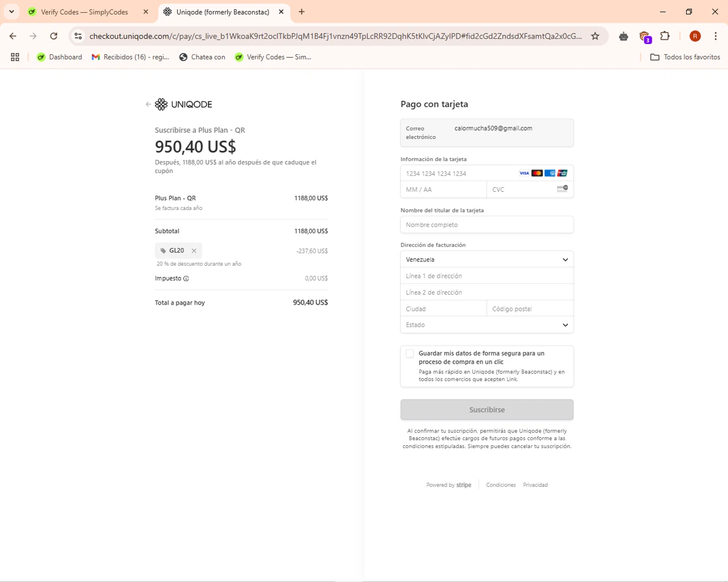This screenshot has width=728, height=582.
Task: Focus the MM / AA expiry field
Action: click(x=444, y=190)
